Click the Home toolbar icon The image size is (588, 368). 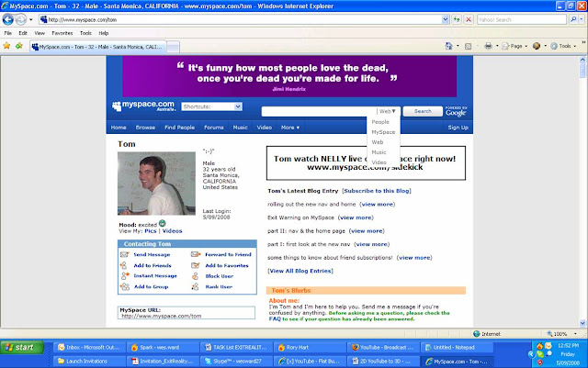pos(449,46)
